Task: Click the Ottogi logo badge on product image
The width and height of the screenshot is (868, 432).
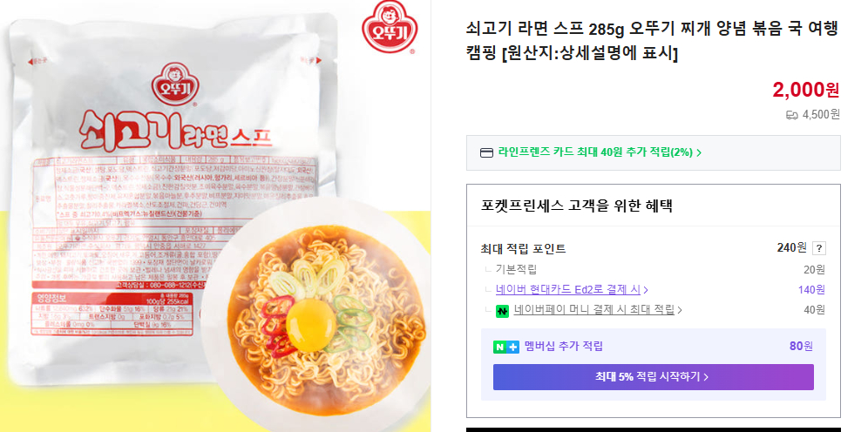Action: (x=390, y=26)
